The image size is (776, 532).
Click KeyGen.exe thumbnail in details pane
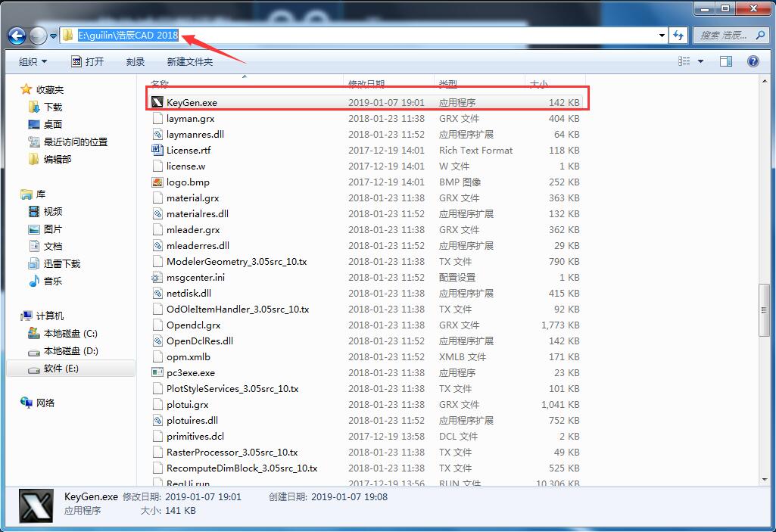point(36,506)
